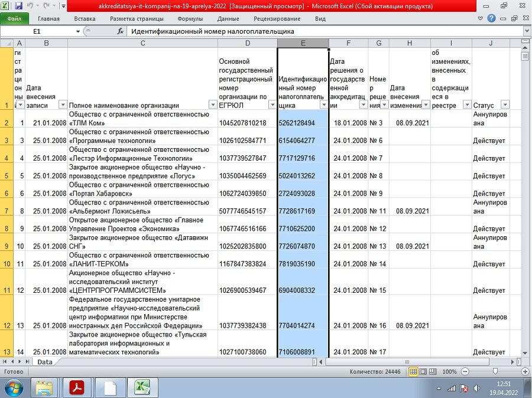Screen dimensions: 532x398
Task: Open the Номер решения filter dropdown
Action: pyautogui.click(x=384, y=105)
